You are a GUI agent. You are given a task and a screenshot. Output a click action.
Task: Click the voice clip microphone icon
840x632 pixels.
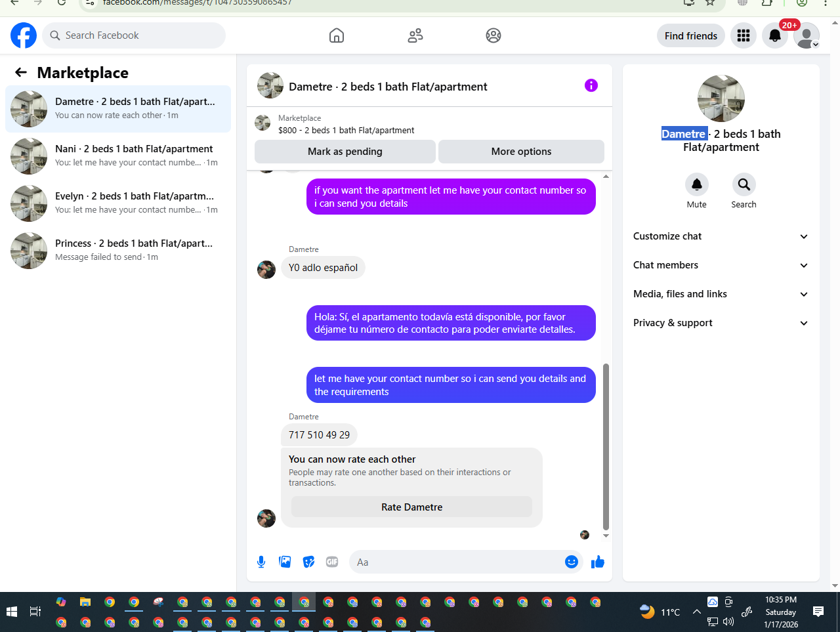click(261, 562)
